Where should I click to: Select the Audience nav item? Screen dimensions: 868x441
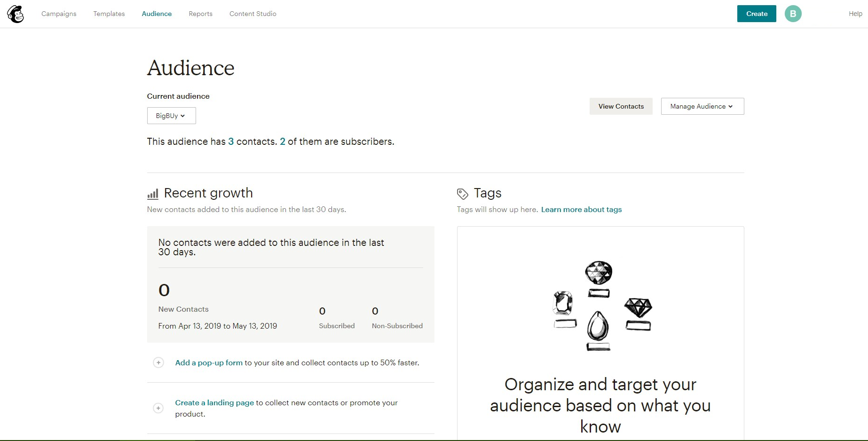point(157,14)
